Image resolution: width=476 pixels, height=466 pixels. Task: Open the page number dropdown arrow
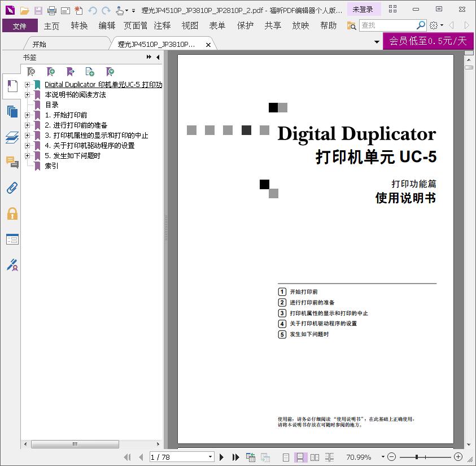(x=210, y=456)
